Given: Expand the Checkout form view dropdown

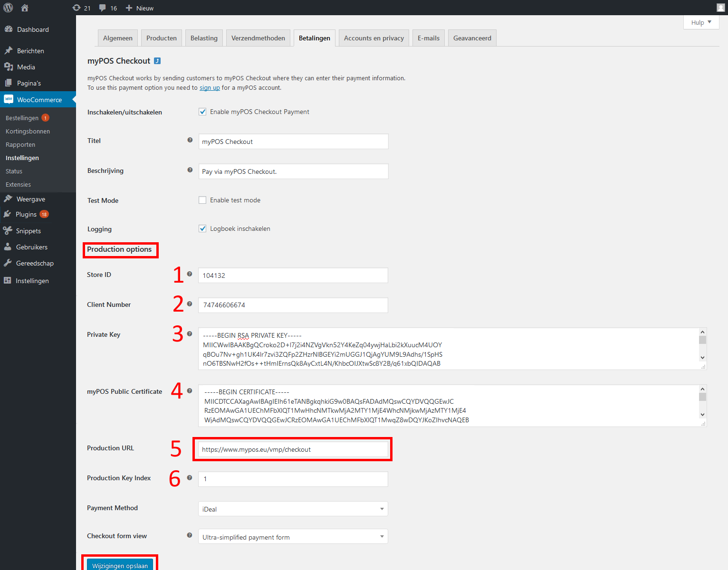Looking at the screenshot, I should click(293, 537).
